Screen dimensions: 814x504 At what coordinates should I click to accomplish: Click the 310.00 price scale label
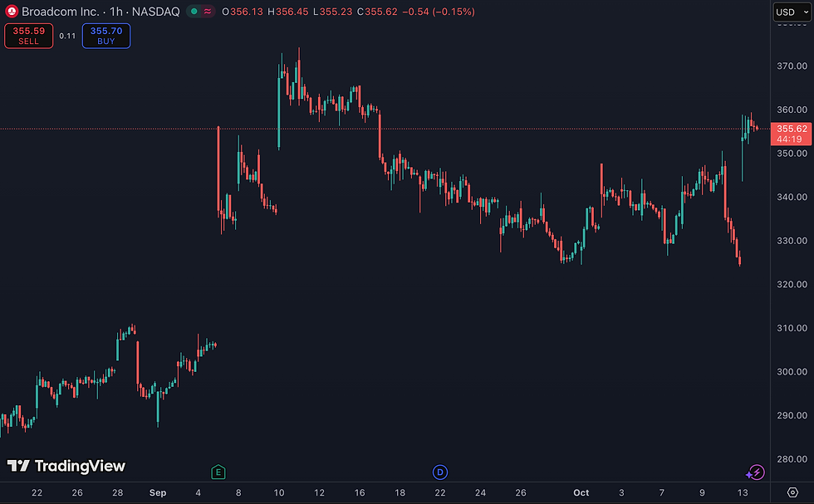coord(792,328)
